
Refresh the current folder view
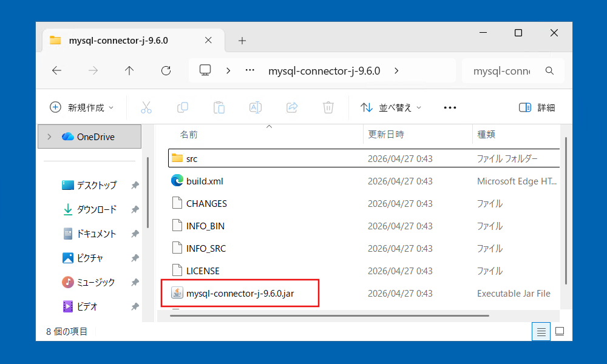tap(166, 71)
